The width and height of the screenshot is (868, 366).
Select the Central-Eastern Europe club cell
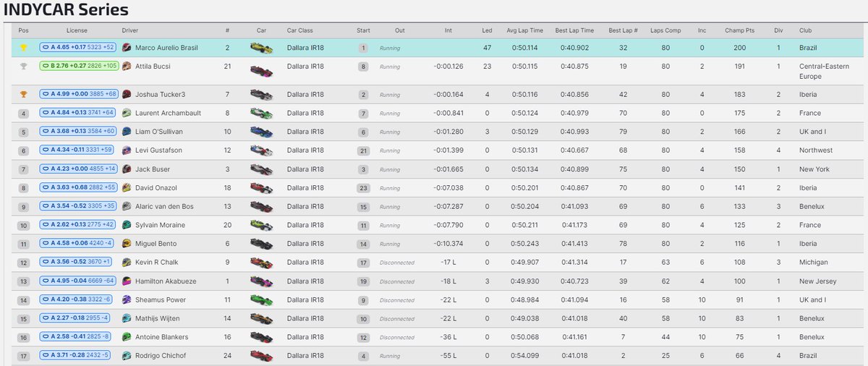(824, 71)
